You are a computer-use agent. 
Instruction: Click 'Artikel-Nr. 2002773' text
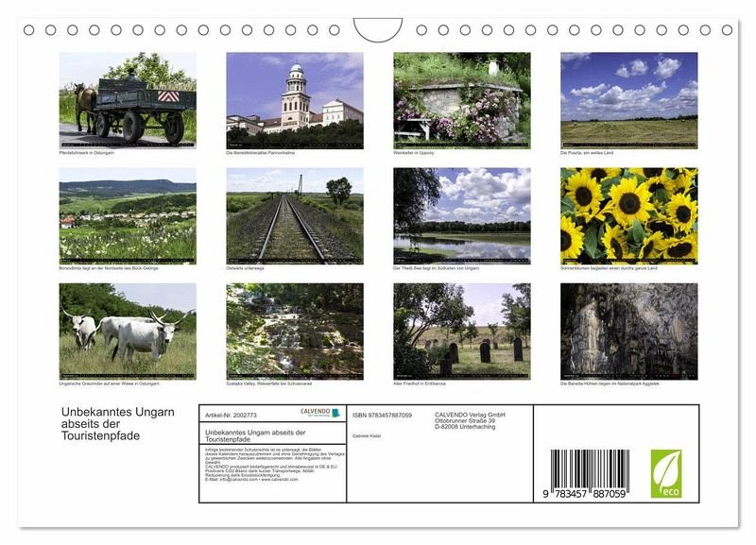231,416
